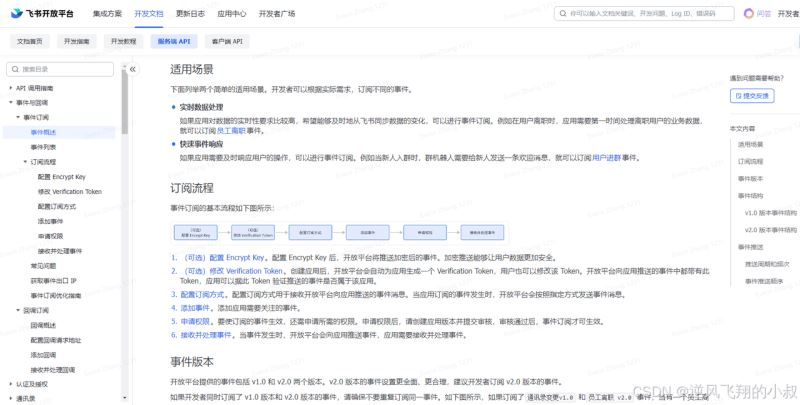Click sidebar scrollbar down arrow
This screenshot has height=405, width=800.
tap(124, 398)
